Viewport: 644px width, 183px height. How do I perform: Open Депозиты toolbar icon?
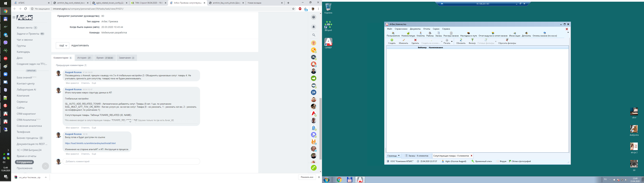point(526,35)
